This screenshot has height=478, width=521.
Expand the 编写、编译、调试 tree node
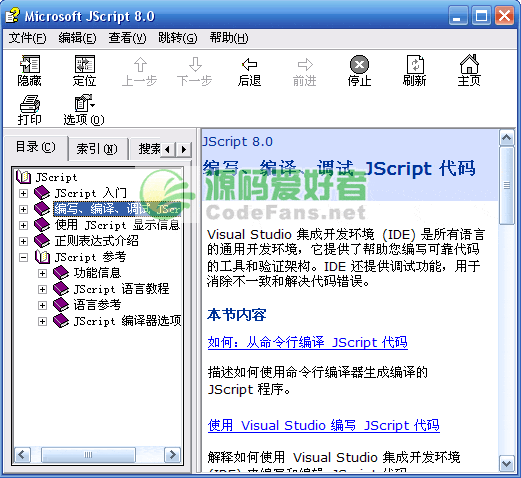coord(23,209)
